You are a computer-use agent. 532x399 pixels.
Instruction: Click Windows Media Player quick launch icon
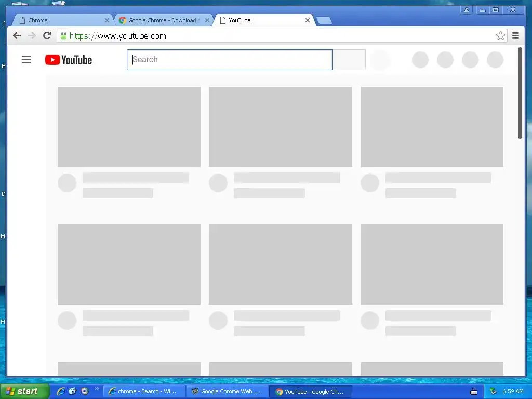coord(85,391)
